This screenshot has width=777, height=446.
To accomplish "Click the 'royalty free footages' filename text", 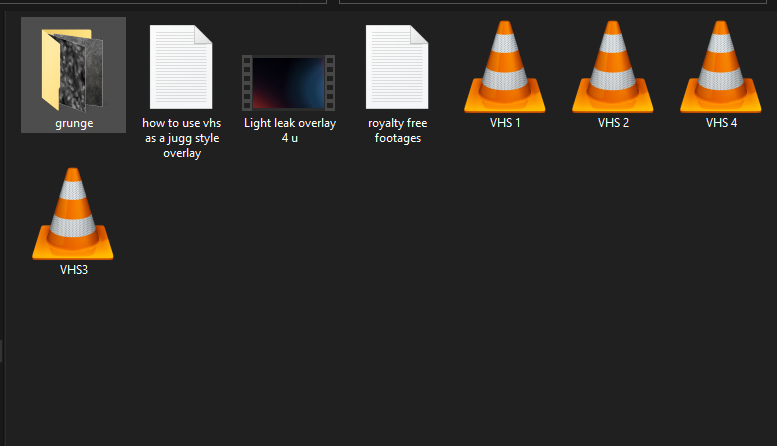I will click(398, 130).
